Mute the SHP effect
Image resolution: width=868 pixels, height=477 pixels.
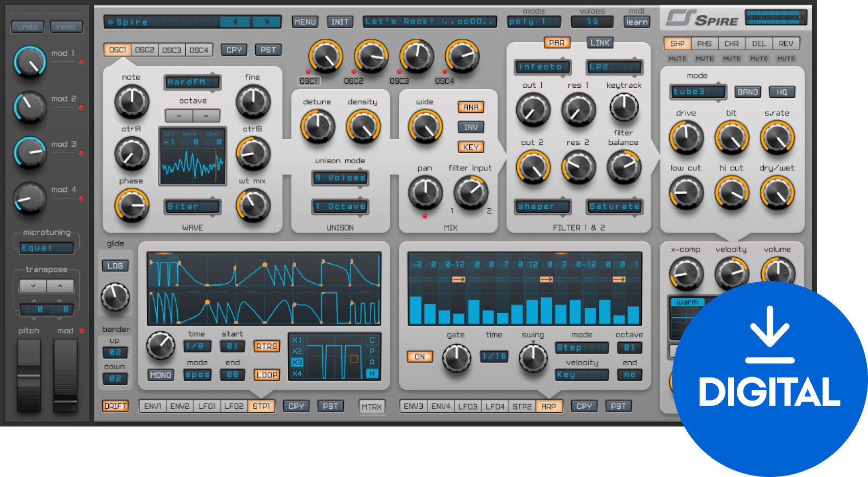point(677,58)
